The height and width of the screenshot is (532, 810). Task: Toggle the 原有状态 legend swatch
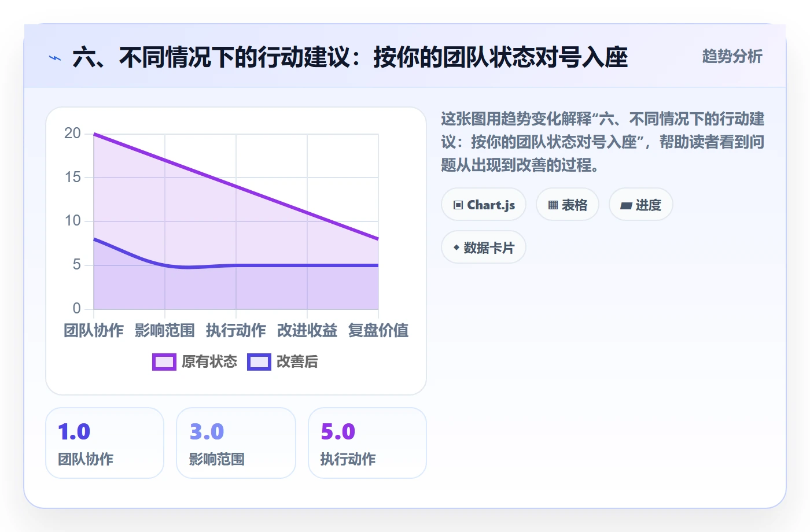point(164,362)
